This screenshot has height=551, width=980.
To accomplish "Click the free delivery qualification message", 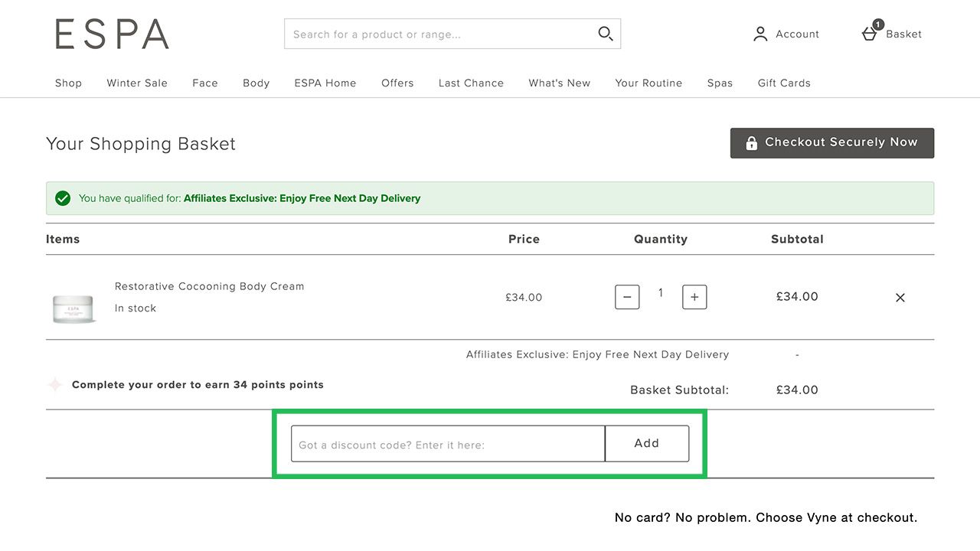I will [x=250, y=198].
